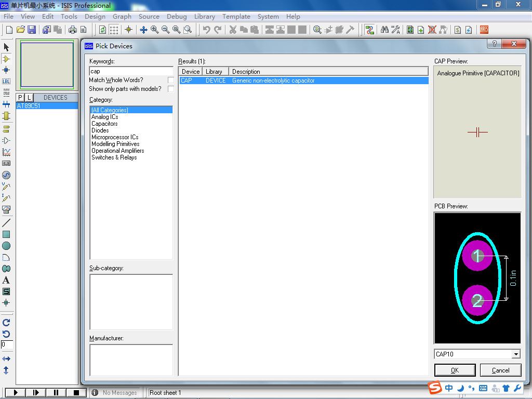
Task: Select the Diodes category
Action: coord(100,130)
